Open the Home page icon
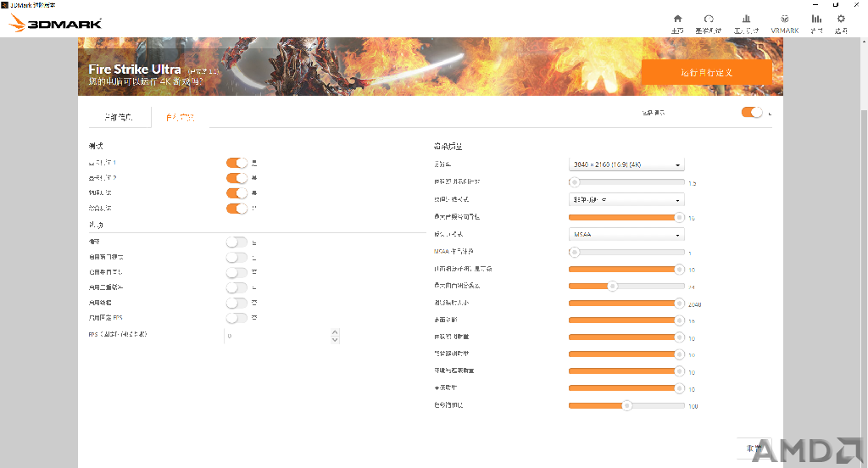The height and width of the screenshot is (468, 868). coord(677,24)
